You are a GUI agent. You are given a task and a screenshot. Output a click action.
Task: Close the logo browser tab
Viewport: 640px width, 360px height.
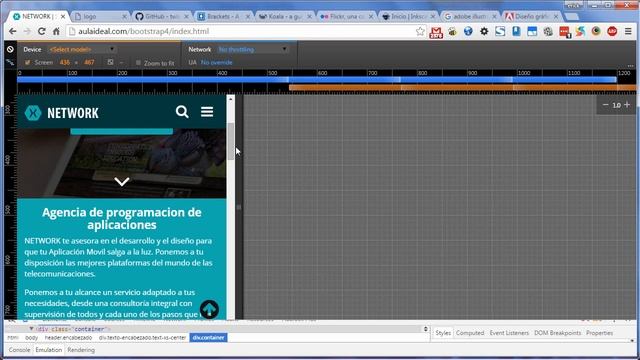pos(124,16)
